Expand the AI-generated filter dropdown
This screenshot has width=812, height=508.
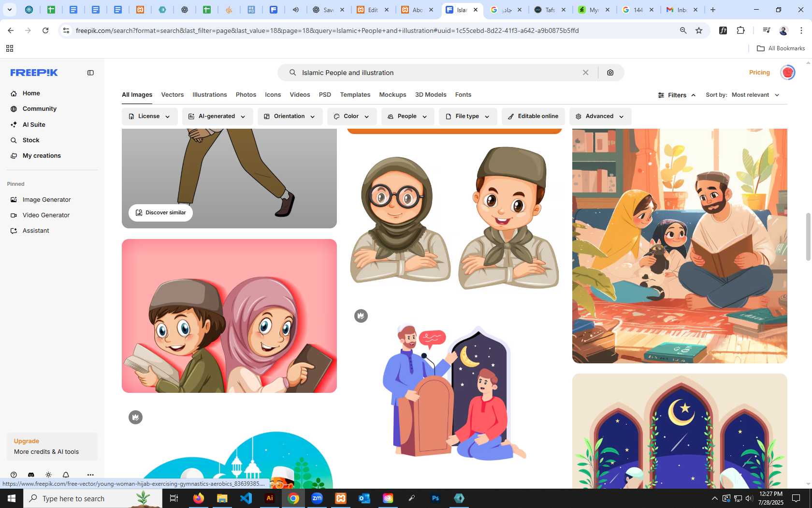click(217, 117)
